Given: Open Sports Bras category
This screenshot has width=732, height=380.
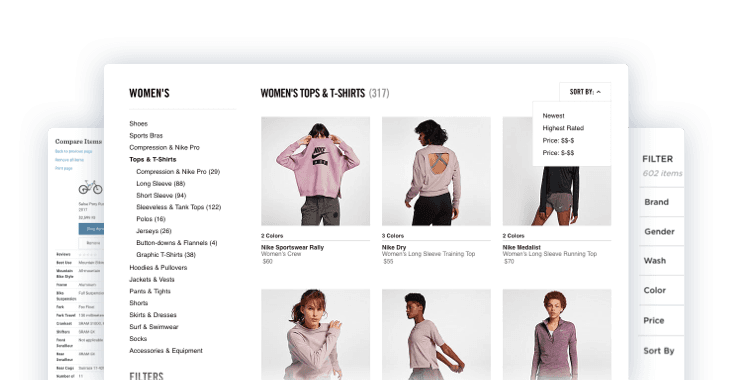Looking at the screenshot, I should coord(146,135).
